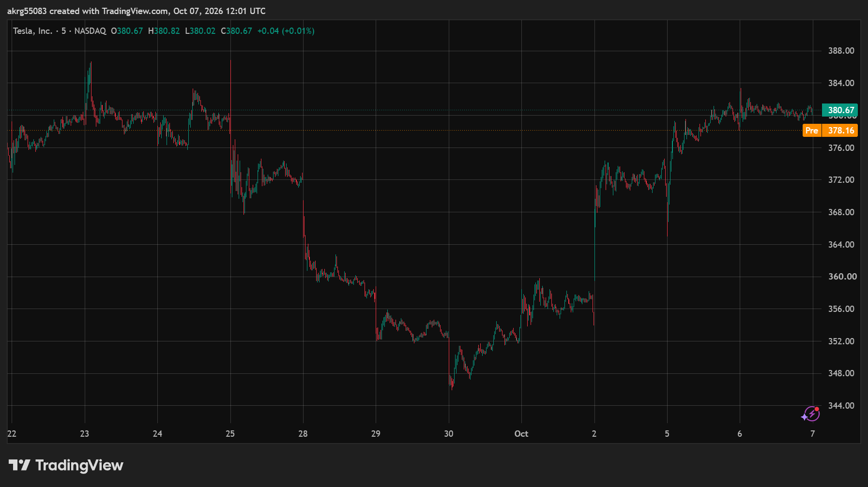Screen dimensions: 868x487
Task: Click the akrg55083 created with TradingView.com header
Action: [x=137, y=11]
